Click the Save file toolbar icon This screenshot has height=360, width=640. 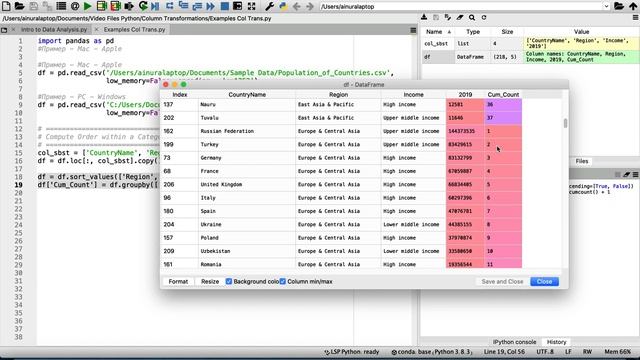pos(34,6)
